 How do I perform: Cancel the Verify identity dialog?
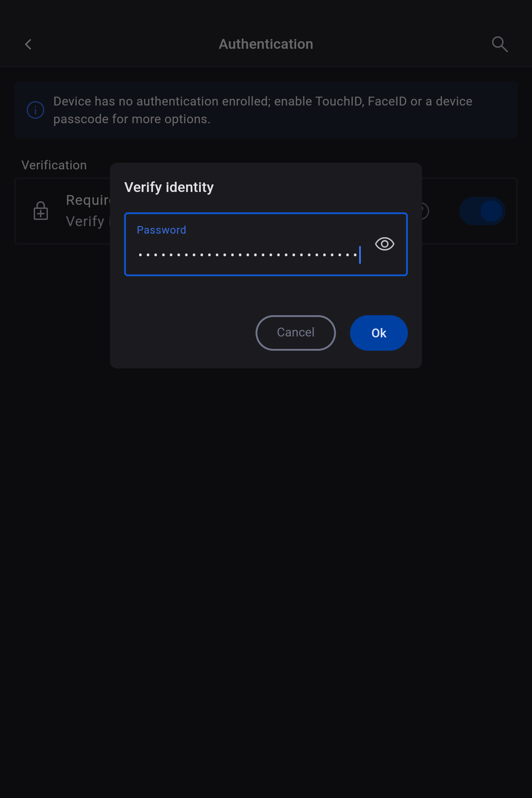point(296,333)
